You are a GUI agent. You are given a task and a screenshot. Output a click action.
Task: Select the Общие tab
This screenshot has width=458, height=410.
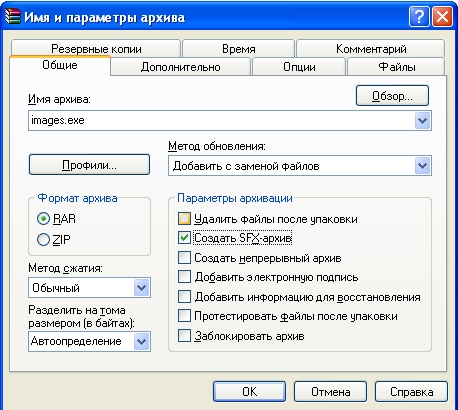point(60,65)
